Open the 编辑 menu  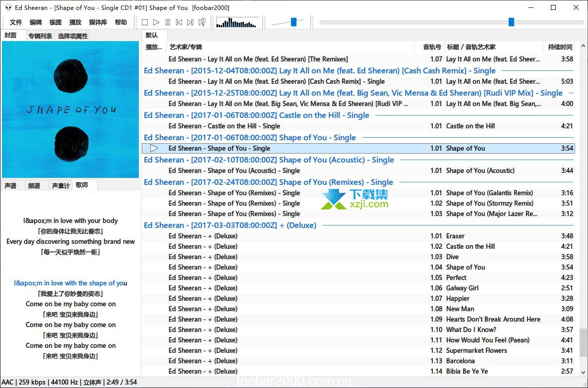click(36, 22)
